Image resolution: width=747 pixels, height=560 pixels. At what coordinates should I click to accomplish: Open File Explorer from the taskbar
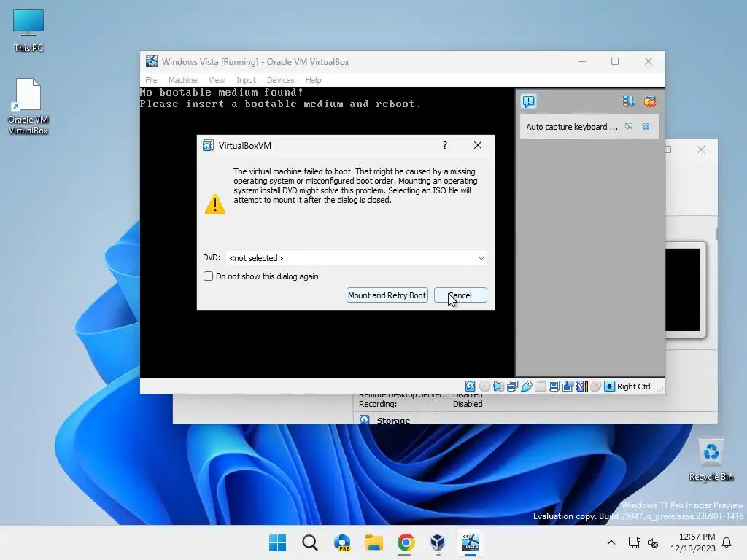point(374,542)
